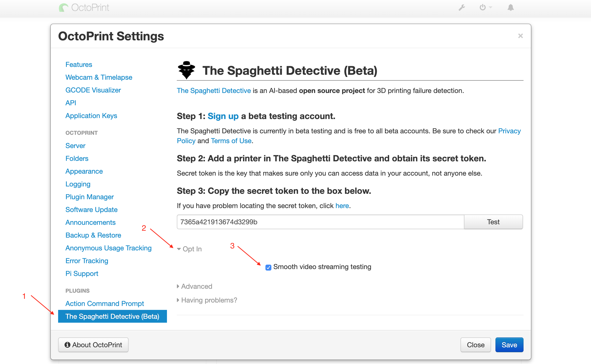Open Logging settings
591x364 pixels.
[x=78, y=184]
